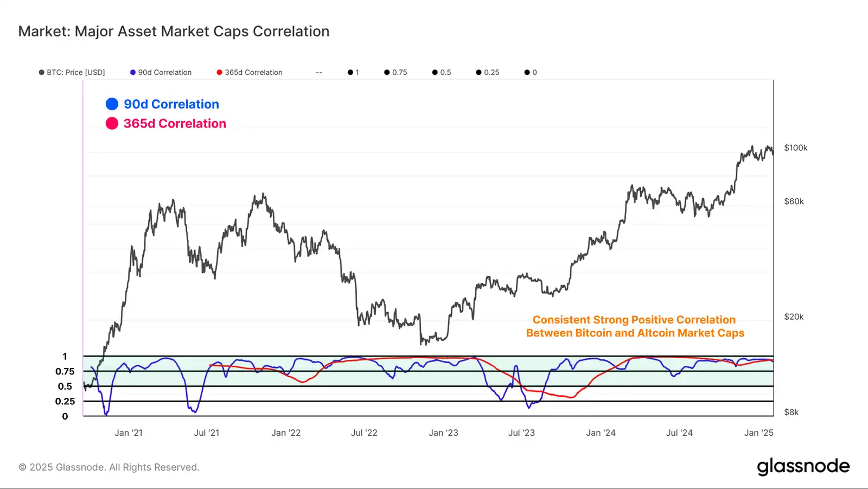Click the large red 365d Correlation circle

tap(112, 124)
